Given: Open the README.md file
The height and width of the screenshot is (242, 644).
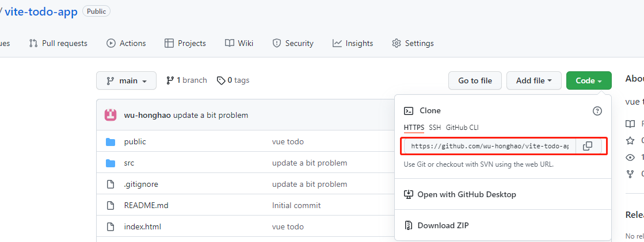Looking at the screenshot, I should (x=146, y=205).
